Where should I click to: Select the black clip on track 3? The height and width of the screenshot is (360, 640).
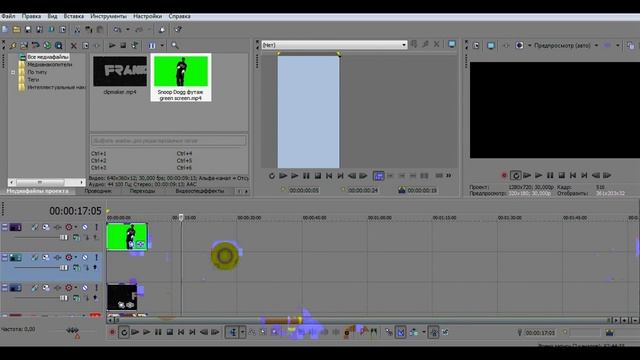coord(122,298)
